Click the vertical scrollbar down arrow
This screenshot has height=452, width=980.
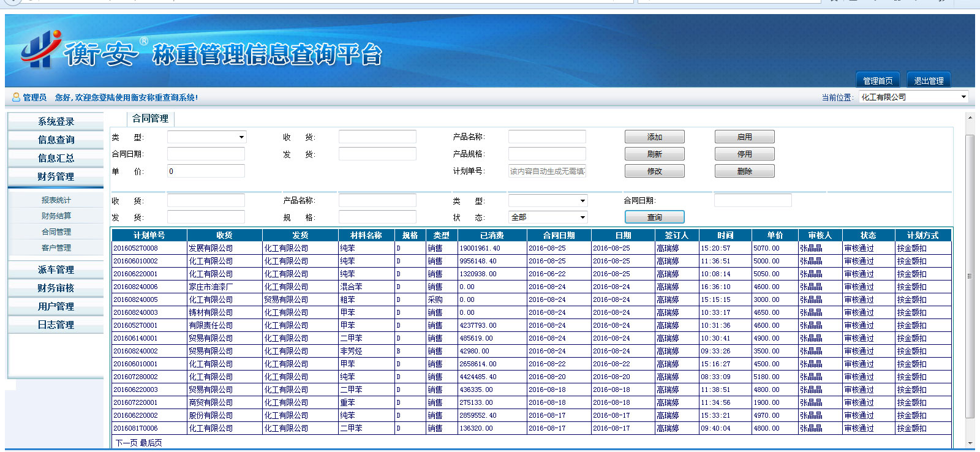point(970,443)
